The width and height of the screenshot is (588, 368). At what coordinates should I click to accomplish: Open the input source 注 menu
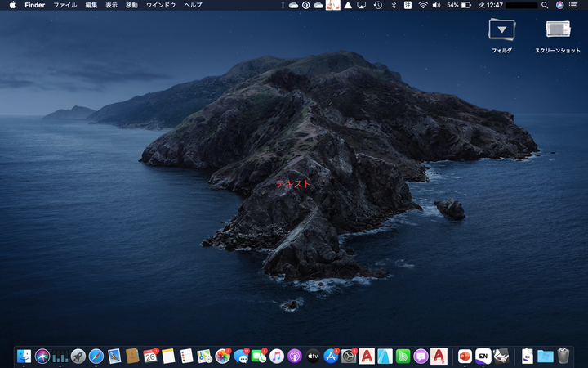408,5
